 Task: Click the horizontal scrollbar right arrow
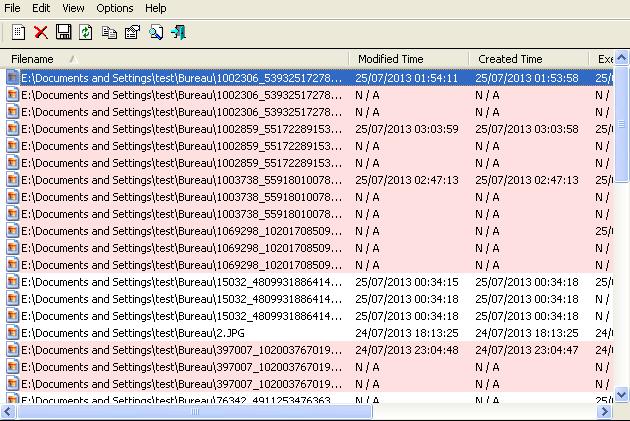(605, 411)
